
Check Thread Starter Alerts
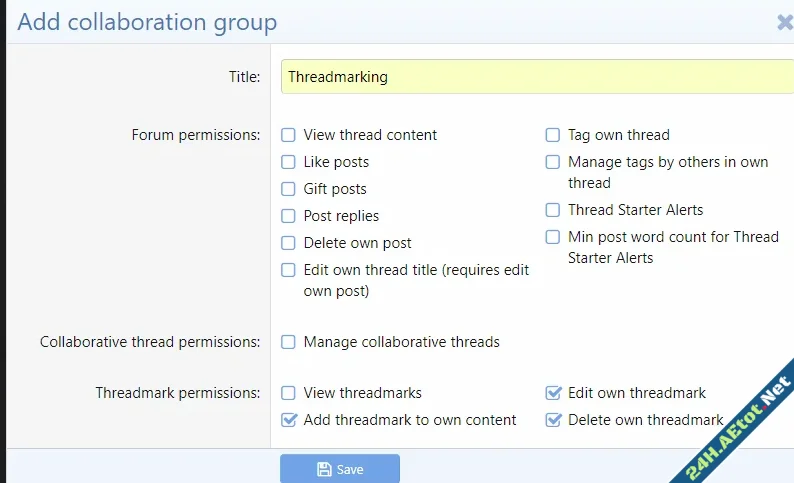(552, 210)
